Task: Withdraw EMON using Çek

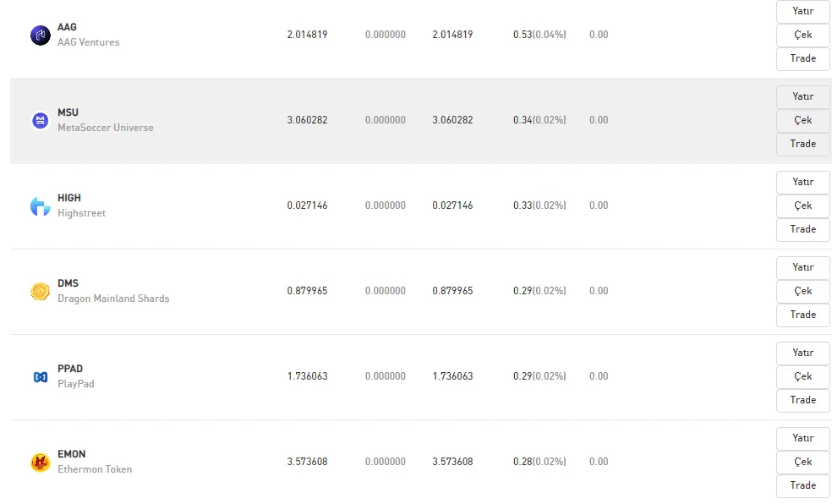Action: 802,462
